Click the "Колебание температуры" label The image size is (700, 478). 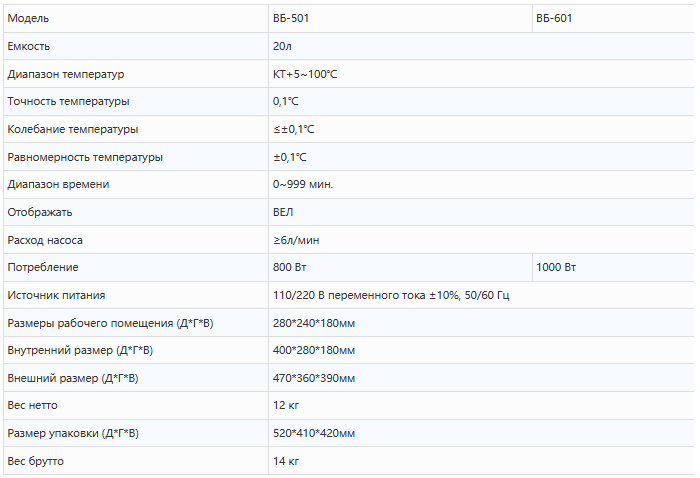click(72, 130)
